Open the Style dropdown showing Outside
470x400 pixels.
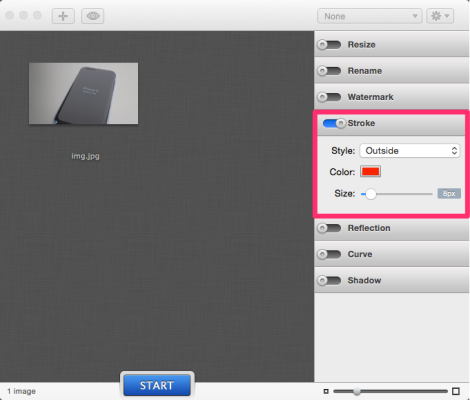(410, 151)
